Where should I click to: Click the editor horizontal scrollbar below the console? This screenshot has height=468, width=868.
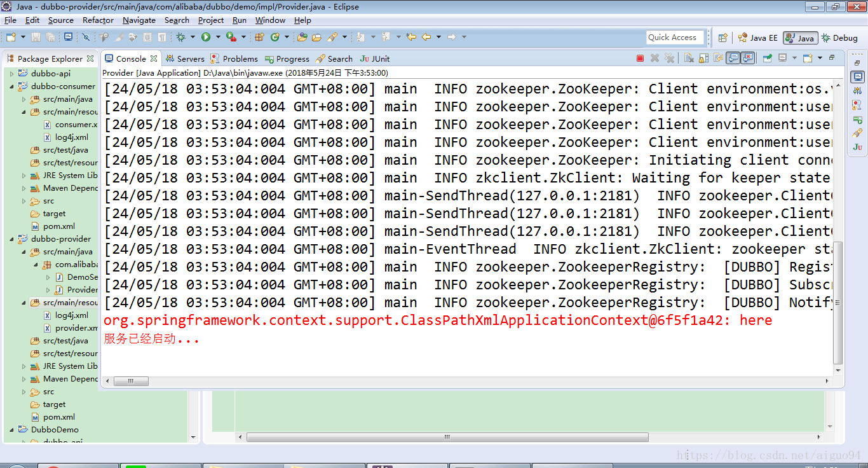pos(447,437)
